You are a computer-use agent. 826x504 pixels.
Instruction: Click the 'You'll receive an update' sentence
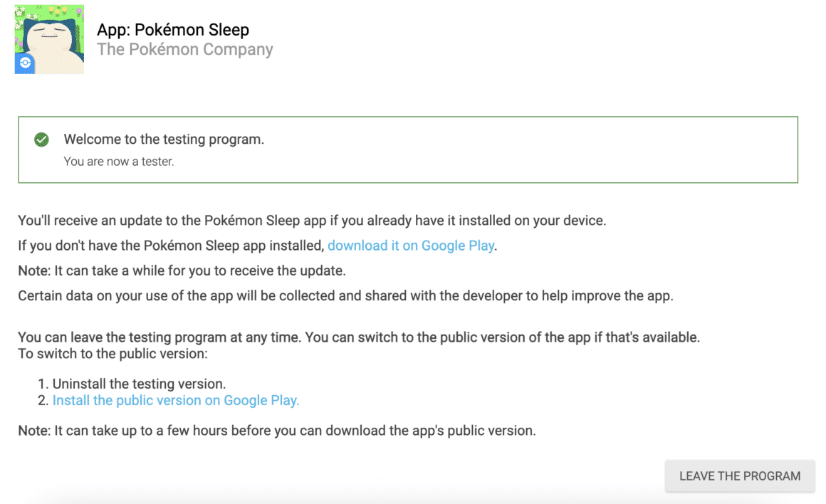click(312, 220)
